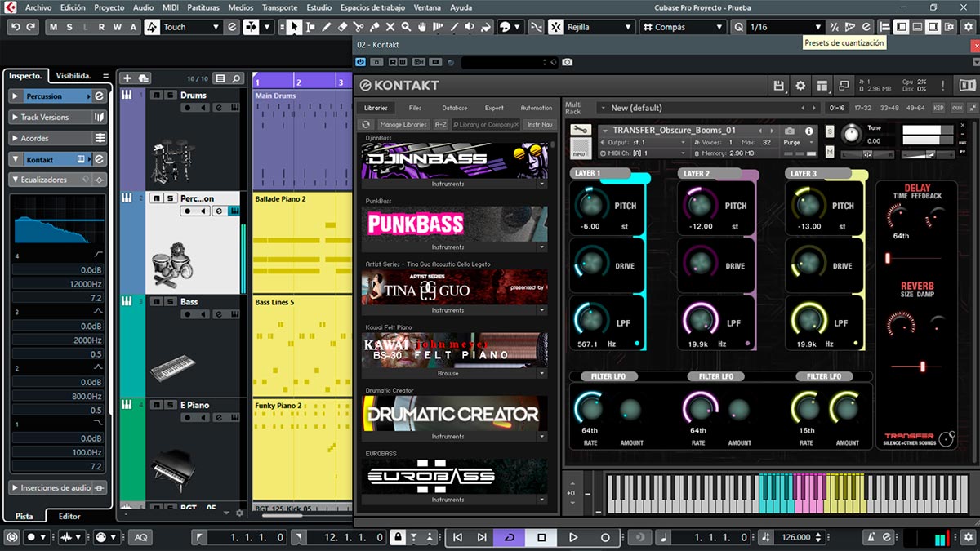
Task: Mute the Bass track
Action: [157, 302]
